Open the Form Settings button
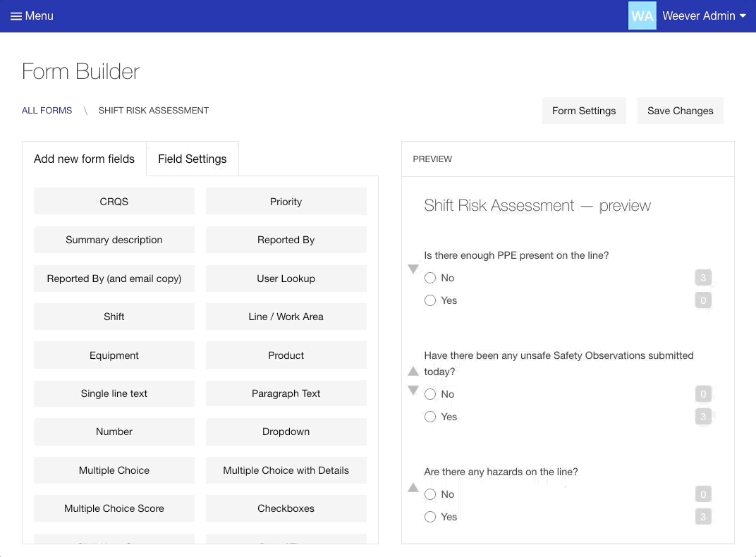 [x=583, y=111]
